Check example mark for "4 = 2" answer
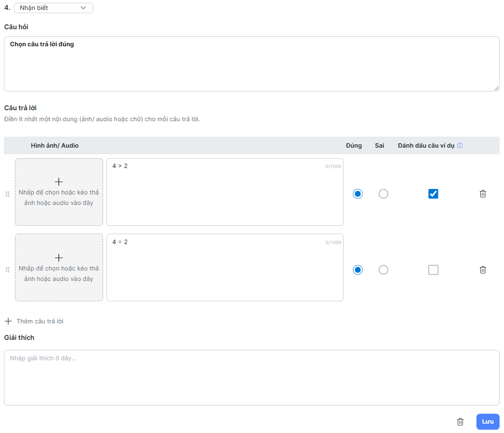 [x=433, y=270]
